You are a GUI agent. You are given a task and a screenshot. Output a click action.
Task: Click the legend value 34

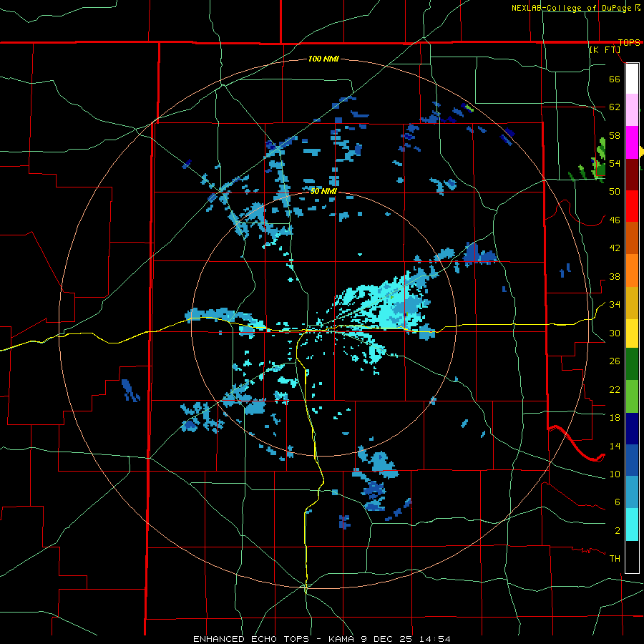pyautogui.click(x=615, y=305)
